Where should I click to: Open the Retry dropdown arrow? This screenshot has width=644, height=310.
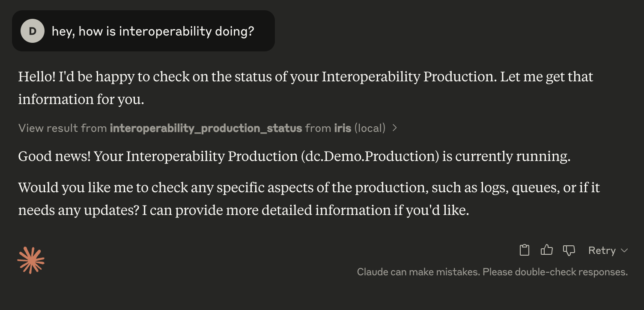624,250
